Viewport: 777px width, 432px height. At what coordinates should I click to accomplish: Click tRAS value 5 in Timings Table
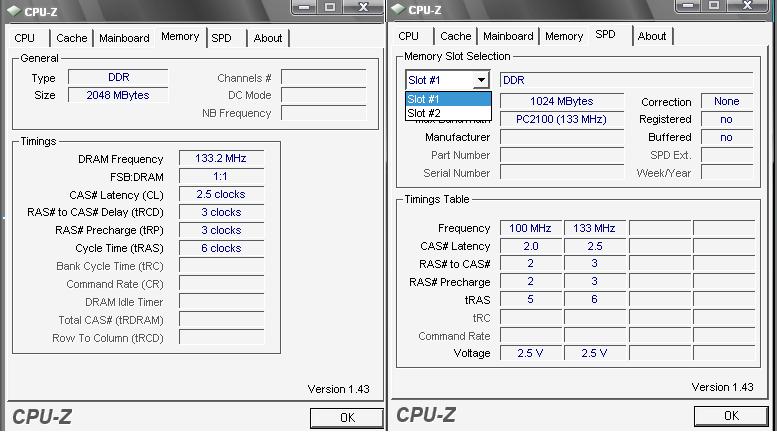(x=531, y=299)
